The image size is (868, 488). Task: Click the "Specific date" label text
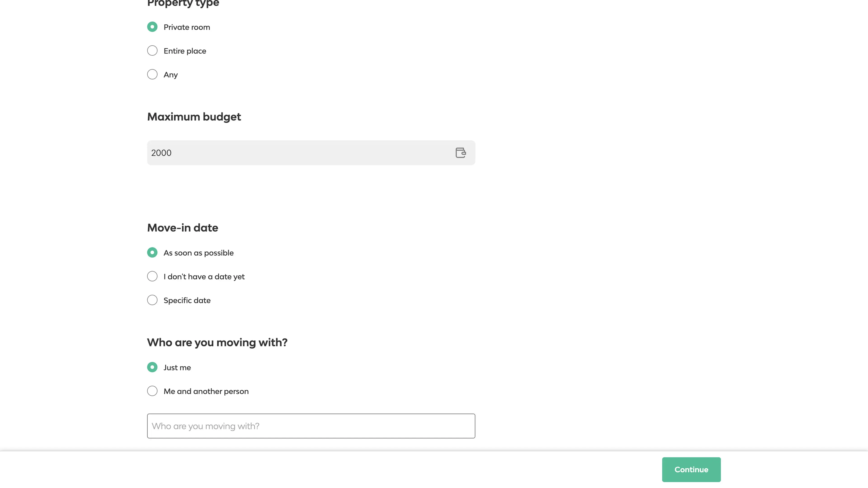tap(187, 300)
